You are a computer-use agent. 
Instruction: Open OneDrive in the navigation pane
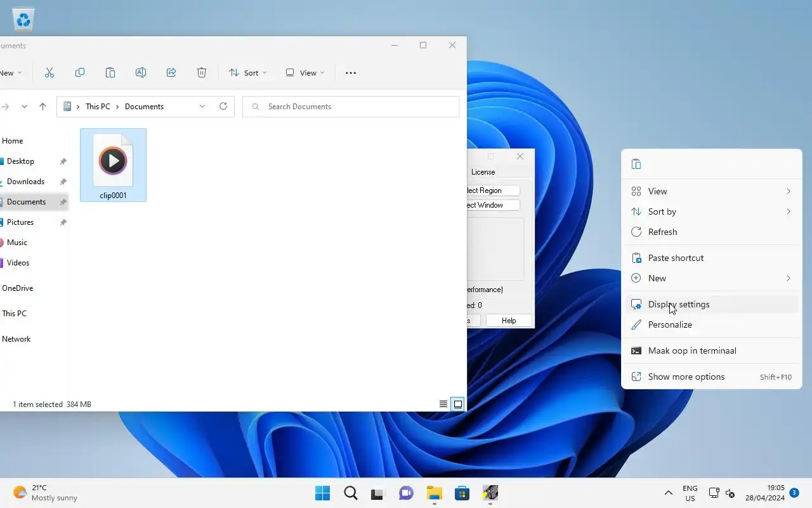[x=17, y=288]
